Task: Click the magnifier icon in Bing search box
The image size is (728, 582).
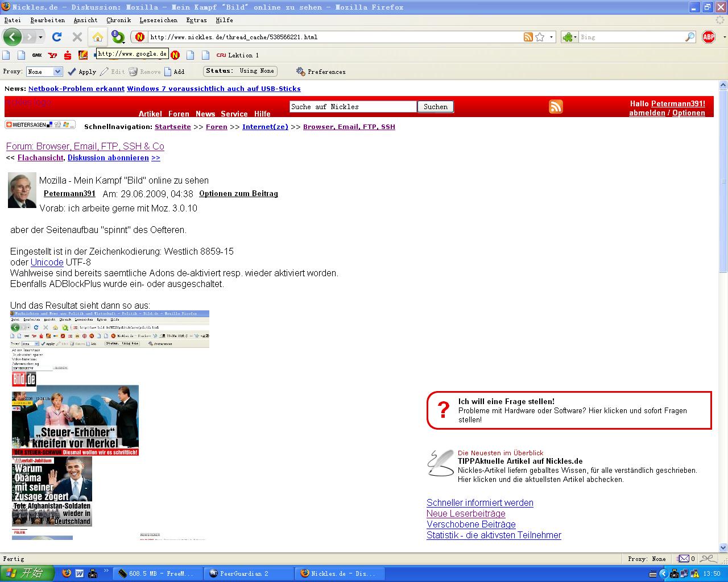Action: (x=690, y=37)
